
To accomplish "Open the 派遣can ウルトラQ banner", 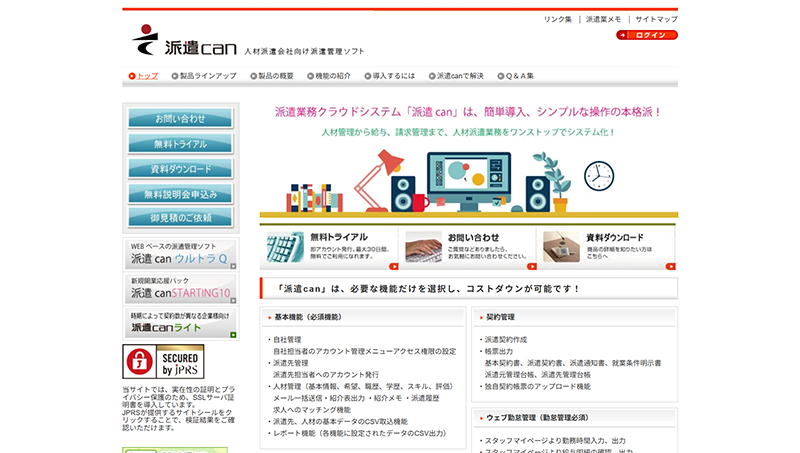I will pos(181,254).
